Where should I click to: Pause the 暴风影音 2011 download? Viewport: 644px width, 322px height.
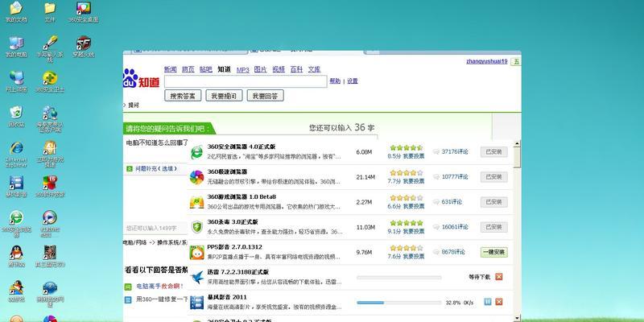488,302
